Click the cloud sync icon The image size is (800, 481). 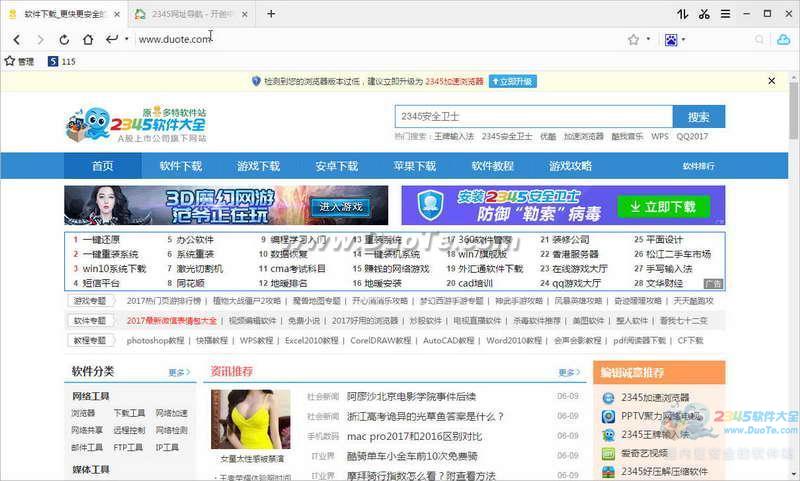pos(783,39)
